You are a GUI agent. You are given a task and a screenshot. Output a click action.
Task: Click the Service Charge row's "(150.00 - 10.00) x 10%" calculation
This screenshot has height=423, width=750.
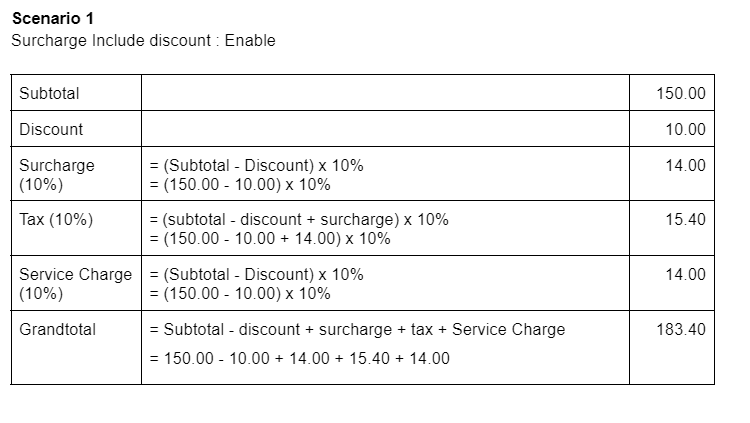pyautogui.click(x=240, y=293)
